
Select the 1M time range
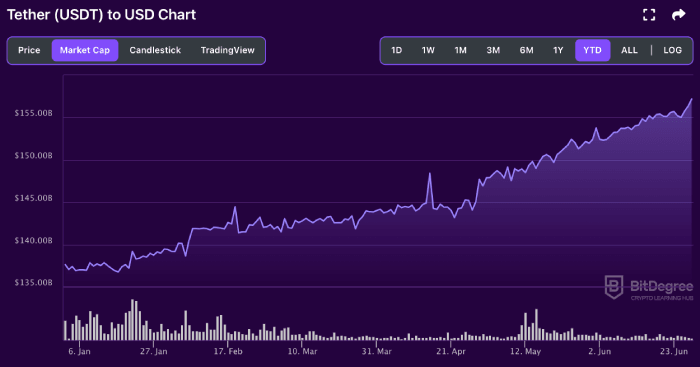tap(460, 50)
